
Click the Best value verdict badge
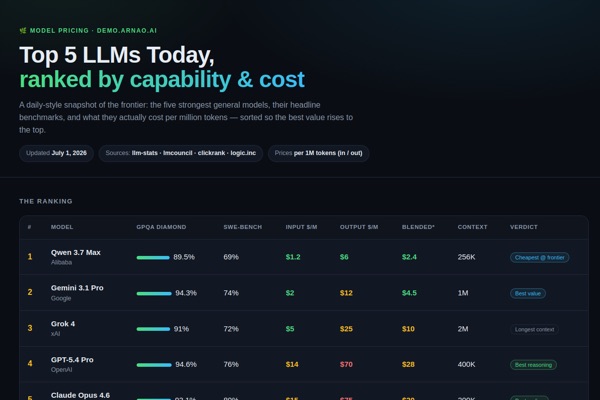pos(528,294)
